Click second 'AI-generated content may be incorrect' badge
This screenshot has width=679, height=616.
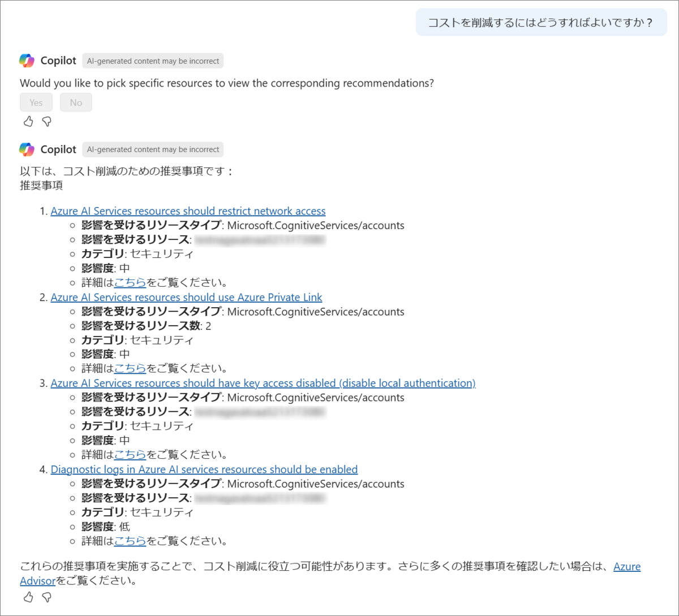153,149
